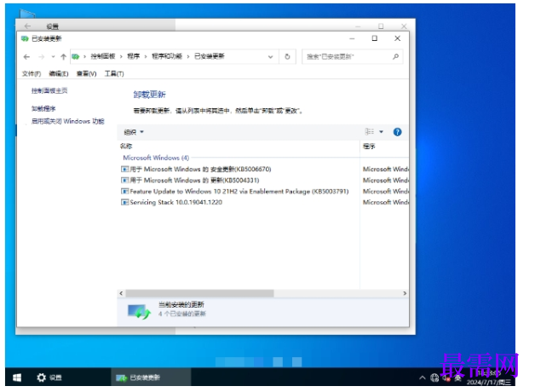This screenshot has height=392, width=535.
Task: Select Servicing Stack 10.0.19041.1220 row
Action: [171, 202]
